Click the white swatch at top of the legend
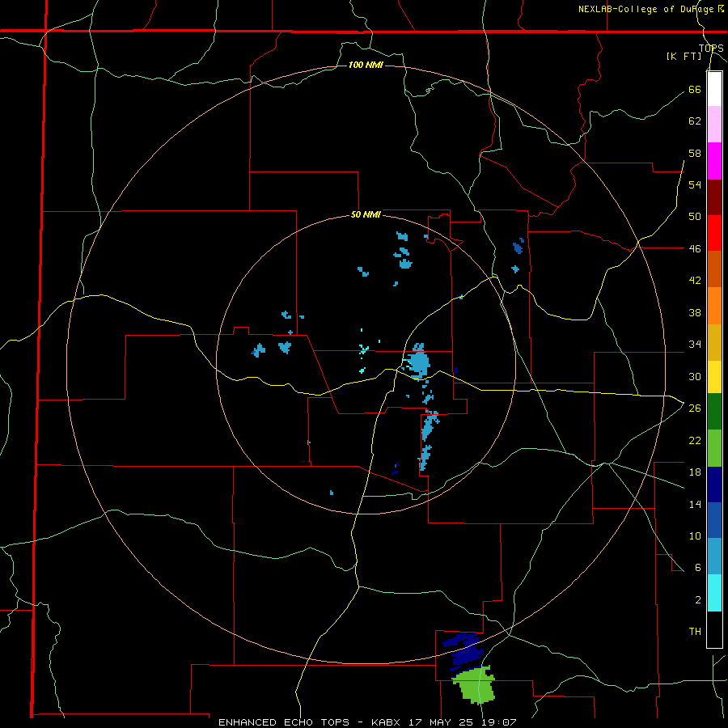 point(714,89)
